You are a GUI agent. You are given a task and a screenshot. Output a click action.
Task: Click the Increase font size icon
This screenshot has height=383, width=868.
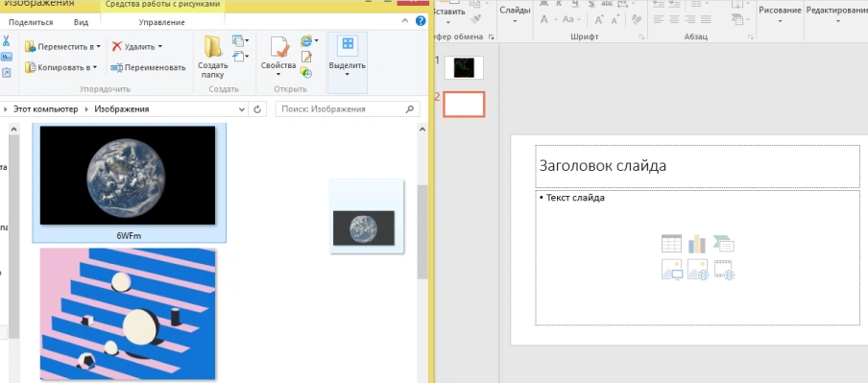coord(600,20)
